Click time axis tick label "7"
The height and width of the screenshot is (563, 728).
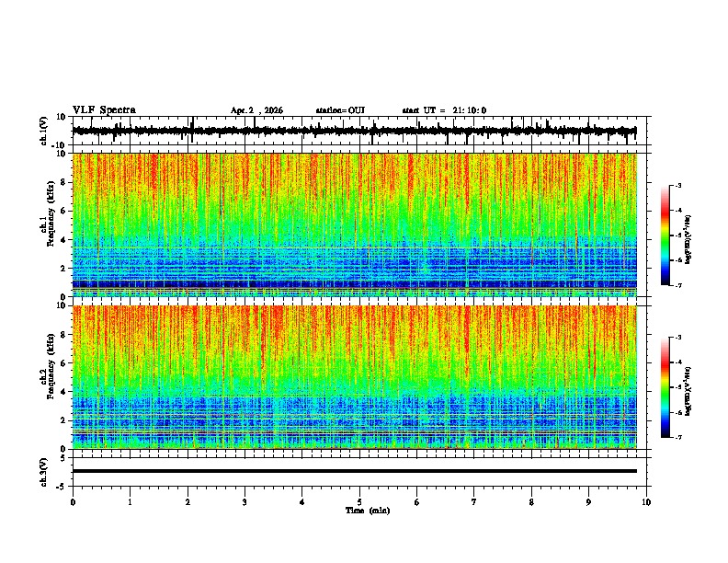pos(474,502)
